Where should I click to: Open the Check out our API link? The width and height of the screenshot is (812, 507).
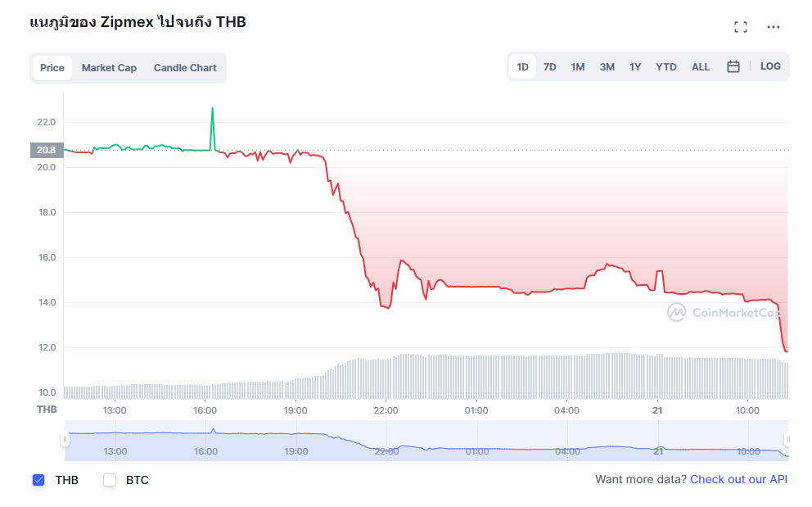[x=738, y=479]
